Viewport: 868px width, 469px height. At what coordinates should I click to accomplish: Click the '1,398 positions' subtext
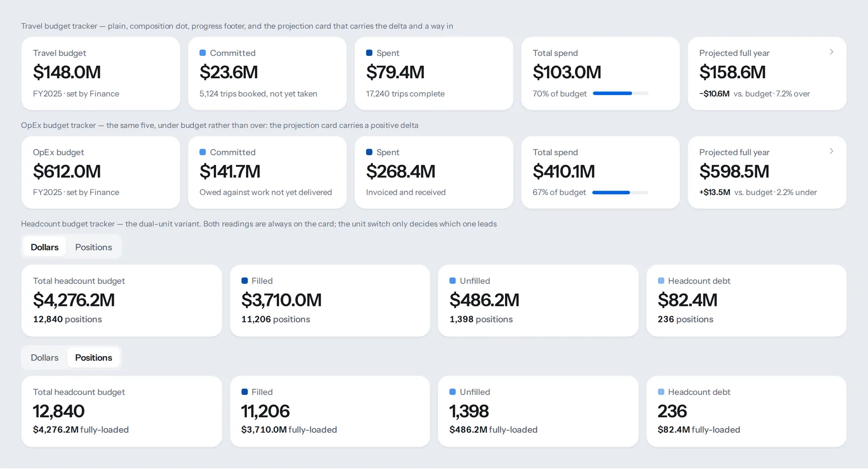coord(481,319)
